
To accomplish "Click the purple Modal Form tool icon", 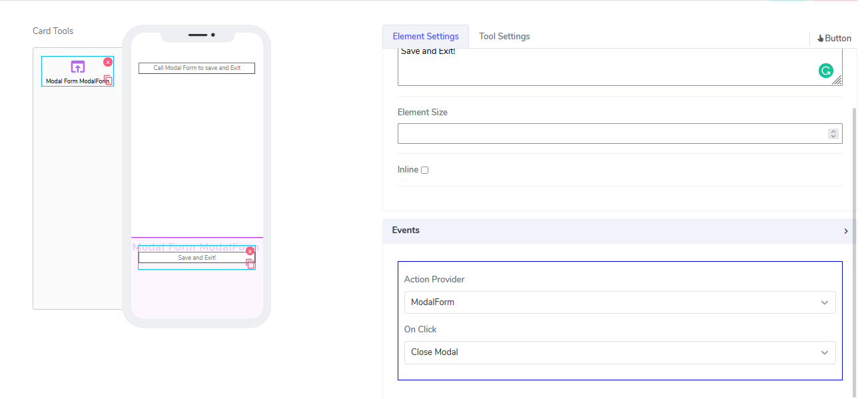I will [78, 67].
